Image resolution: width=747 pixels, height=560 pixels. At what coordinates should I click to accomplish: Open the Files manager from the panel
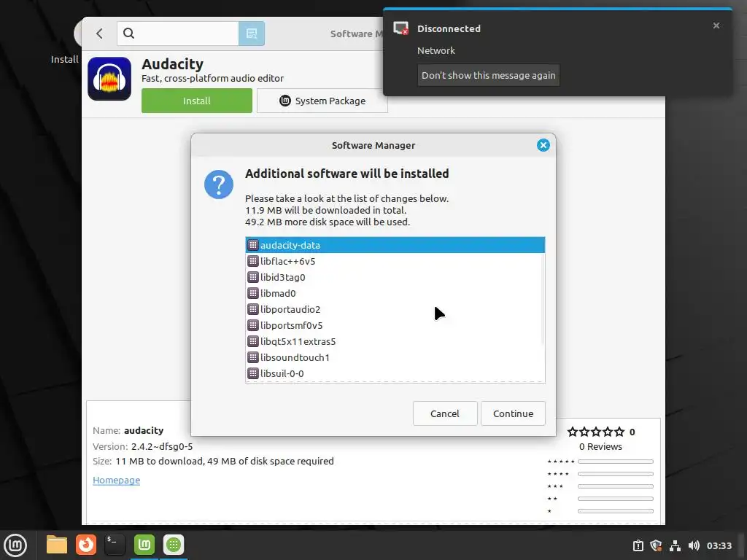[57, 545]
